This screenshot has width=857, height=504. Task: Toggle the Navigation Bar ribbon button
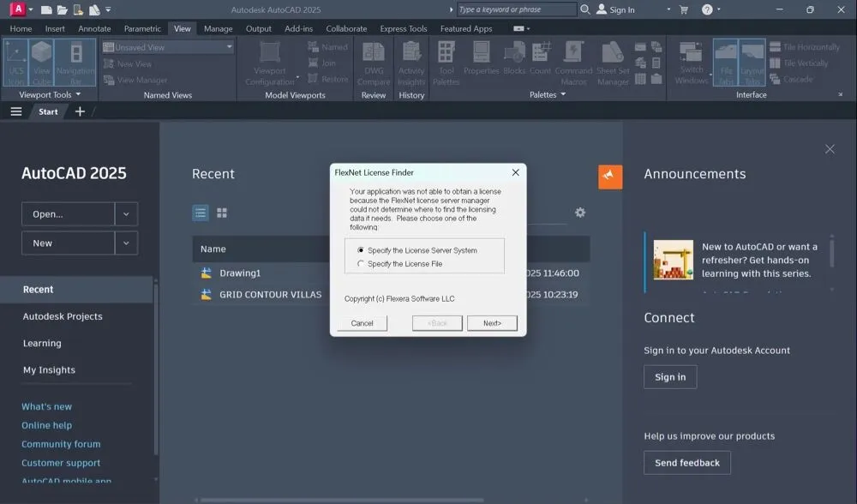coord(75,63)
